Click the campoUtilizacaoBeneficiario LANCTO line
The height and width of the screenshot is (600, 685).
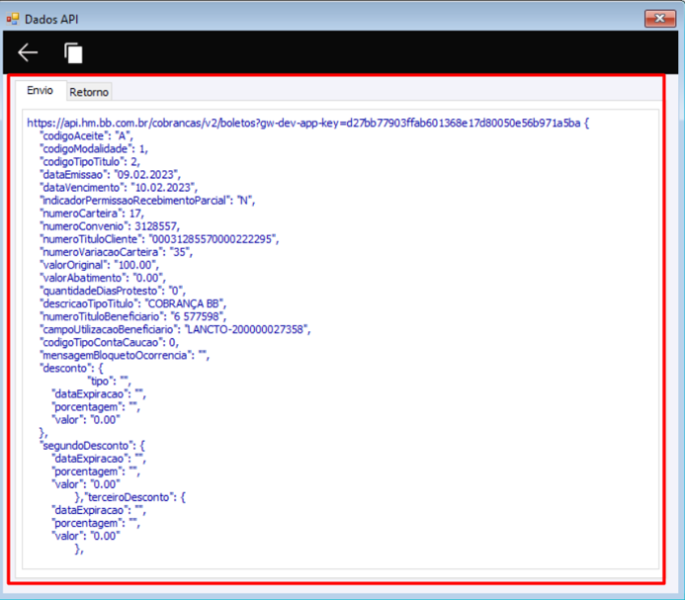coord(175,329)
